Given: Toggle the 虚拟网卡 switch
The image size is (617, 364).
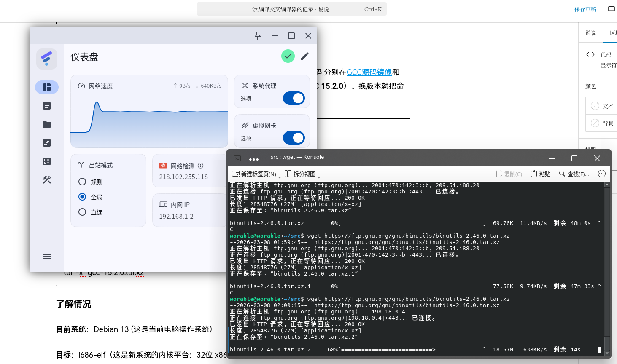Looking at the screenshot, I should (x=294, y=138).
